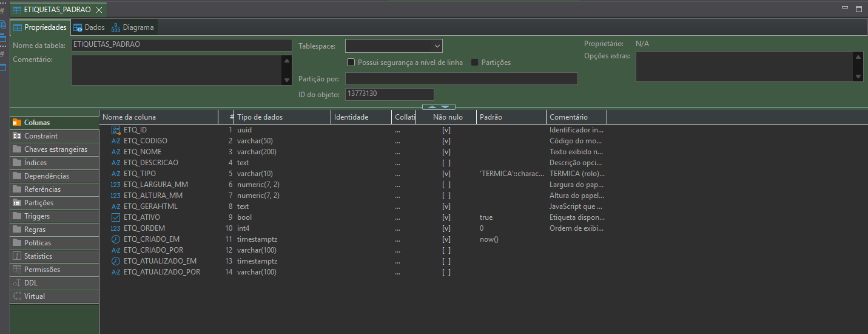Click the Identidade column header
The width and height of the screenshot is (868, 334).
click(361, 117)
